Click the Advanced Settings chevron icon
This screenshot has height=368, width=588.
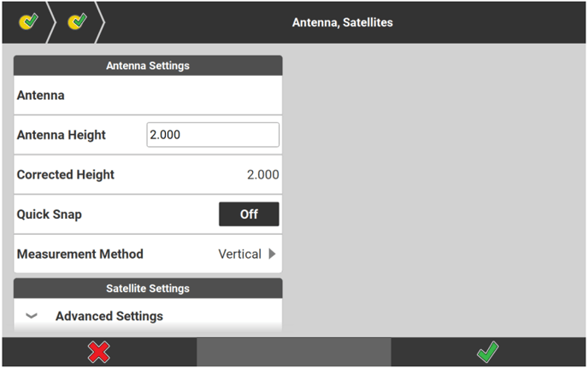(32, 316)
